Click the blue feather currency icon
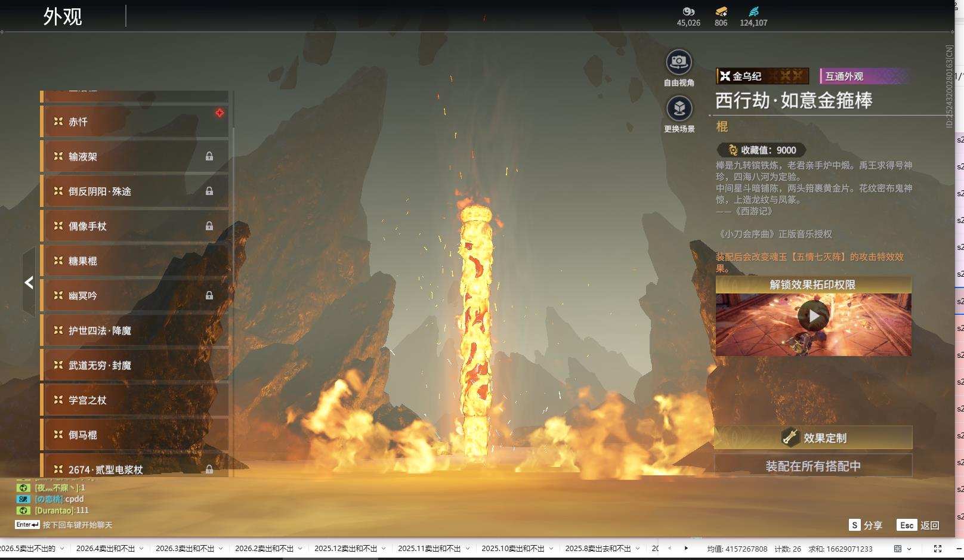 (x=754, y=11)
